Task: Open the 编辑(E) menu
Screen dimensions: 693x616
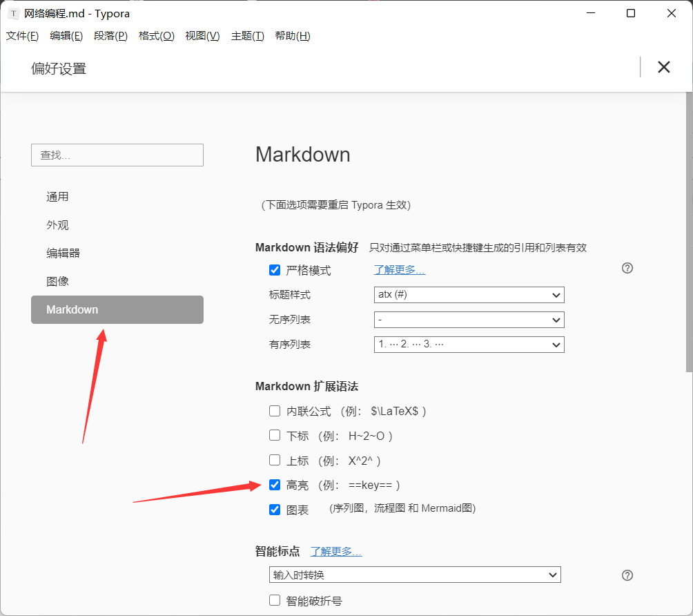Action: tap(66, 36)
